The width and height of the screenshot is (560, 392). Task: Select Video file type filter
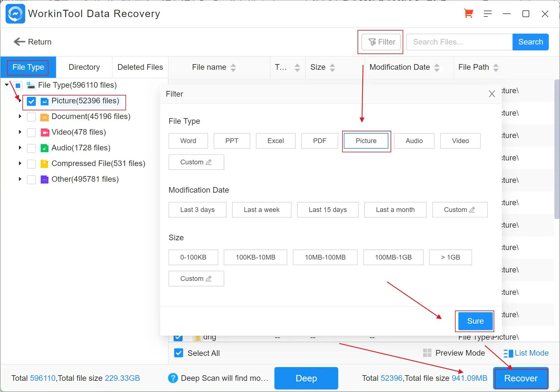(x=461, y=141)
